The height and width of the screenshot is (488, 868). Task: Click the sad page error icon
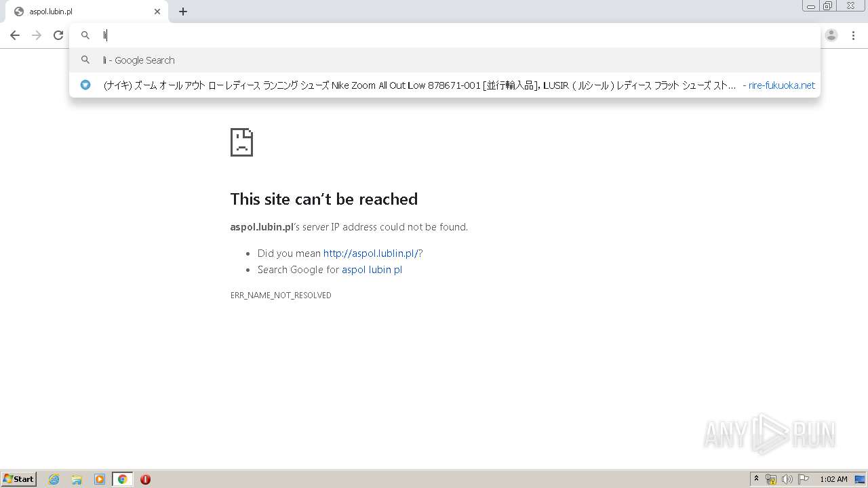tap(241, 142)
